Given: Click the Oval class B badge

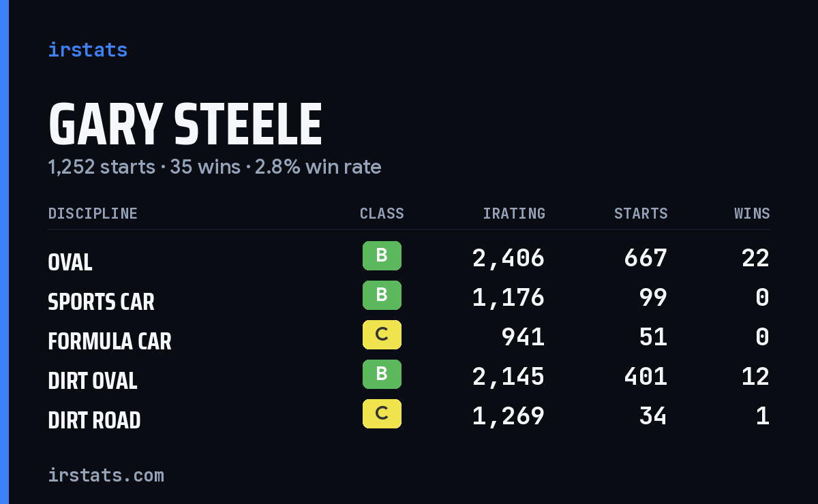Looking at the screenshot, I should point(382,256).
